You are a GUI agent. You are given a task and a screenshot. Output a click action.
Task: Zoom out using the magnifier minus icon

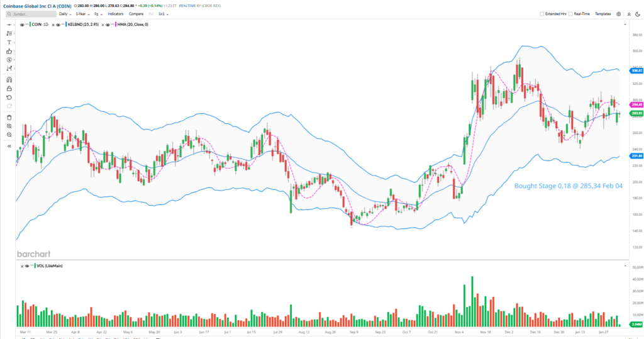click(9, 135)
